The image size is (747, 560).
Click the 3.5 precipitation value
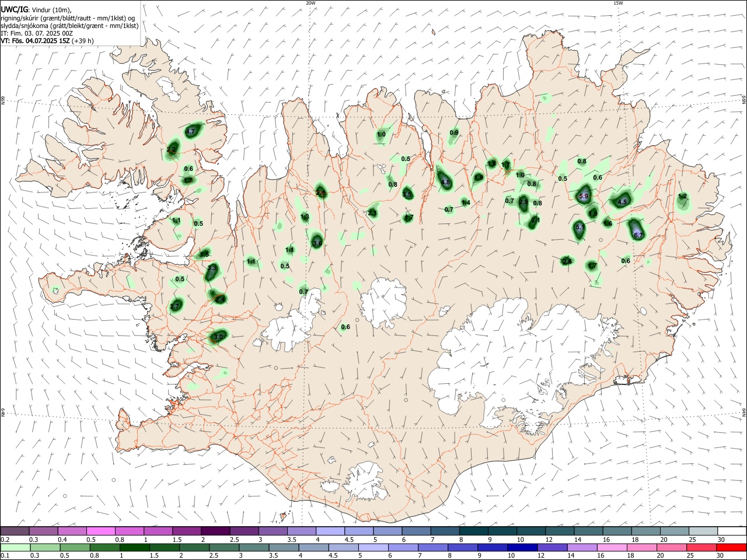point(407,194)
